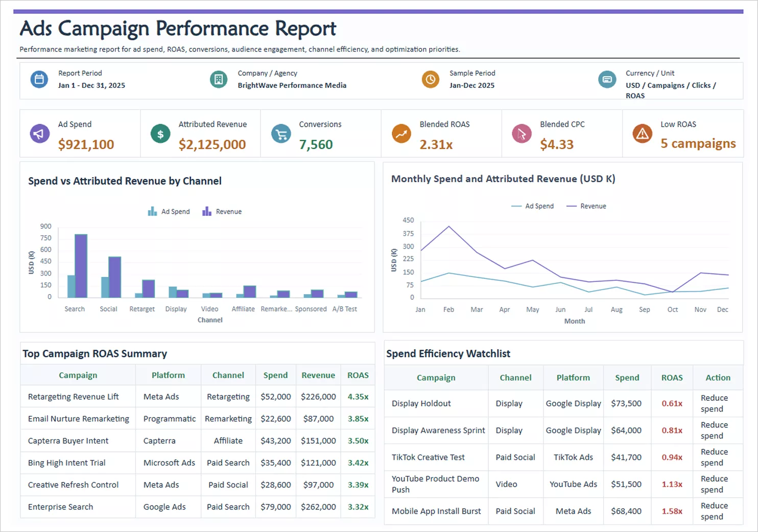Image resolution: width=758 pixels, height=532 pixels.
Task: Click the Sponsored label on channel chart axis
Action: coord(311,309)
